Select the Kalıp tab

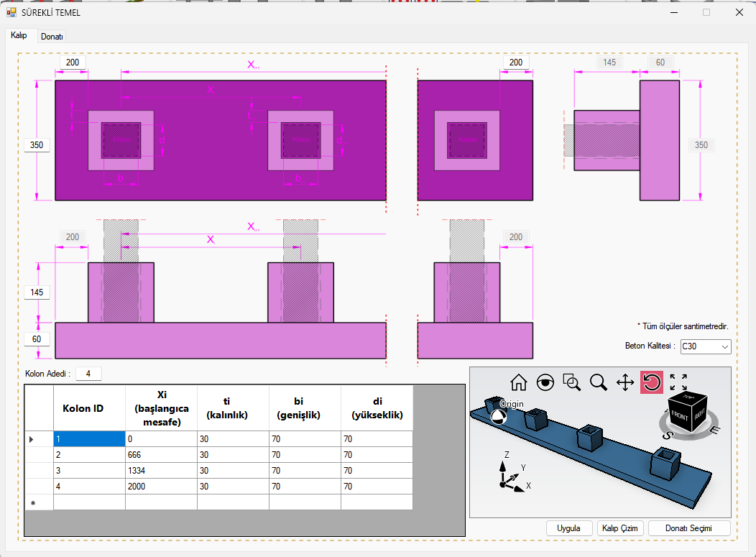pyautogui.click(x=19, y=35)
